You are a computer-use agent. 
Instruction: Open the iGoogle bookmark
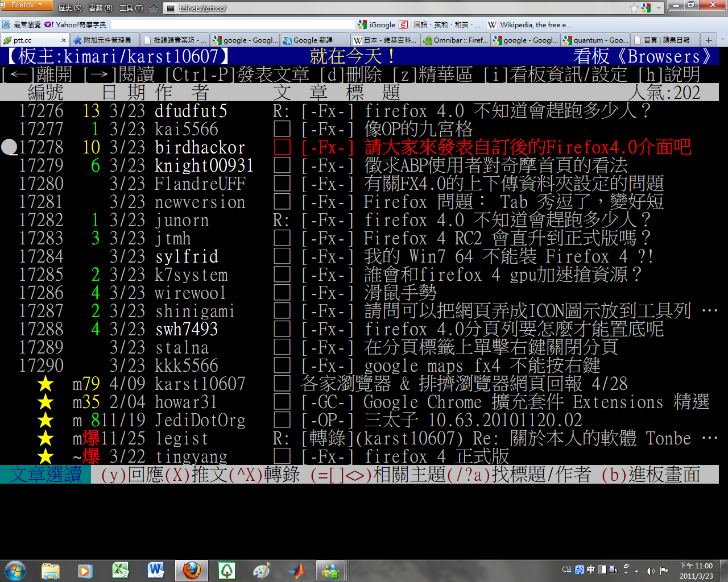pos(377,24)
